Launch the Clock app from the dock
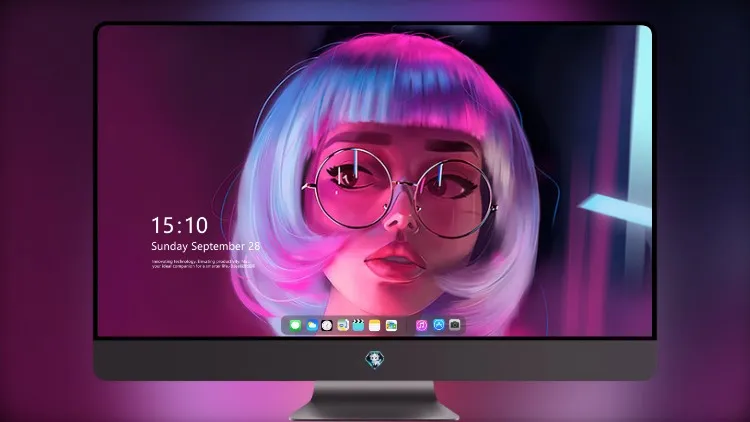This screenshot has width=750, height=422. (x=327, y=326)
